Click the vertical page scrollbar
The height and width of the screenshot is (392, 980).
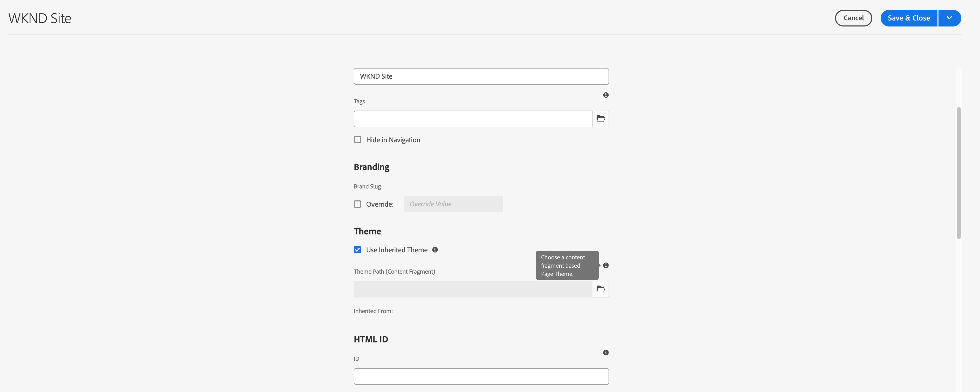click(x=958, y=173)
